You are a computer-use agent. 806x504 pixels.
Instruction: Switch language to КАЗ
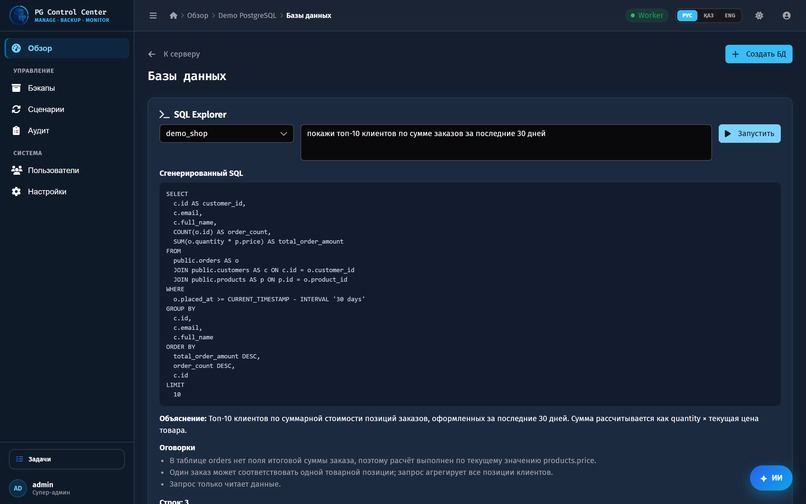[708, 15]
